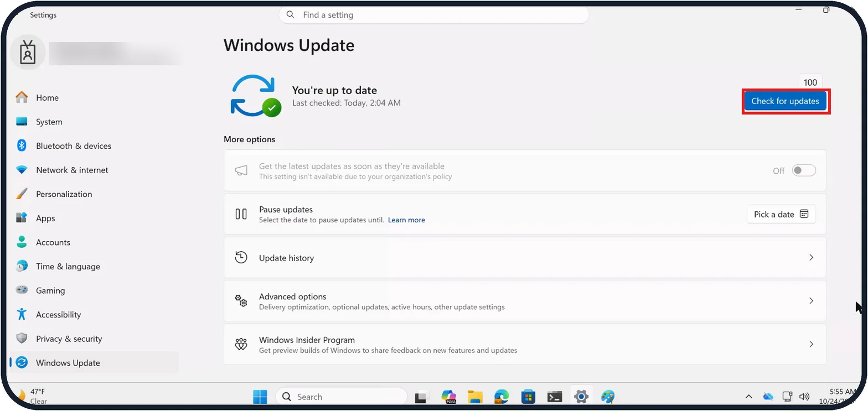The image size is (868, 411).
Task: Click 'Last checked: Today, 2:04 AM' text
Action: (x=346, y=103)
